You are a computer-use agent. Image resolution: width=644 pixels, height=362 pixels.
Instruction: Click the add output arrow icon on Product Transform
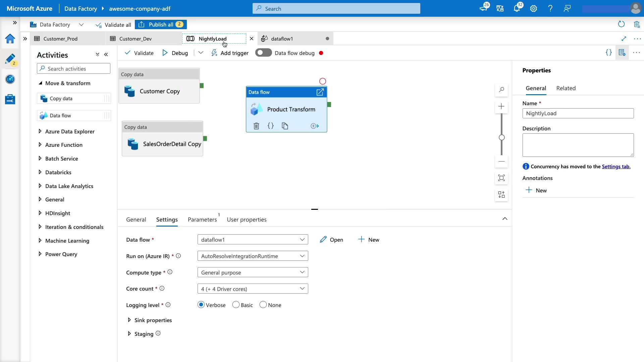pyautogui.click(x=315, y=126)
